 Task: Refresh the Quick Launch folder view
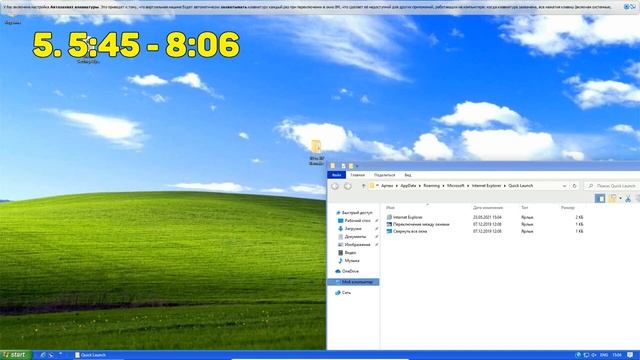(x=574, y=186)
